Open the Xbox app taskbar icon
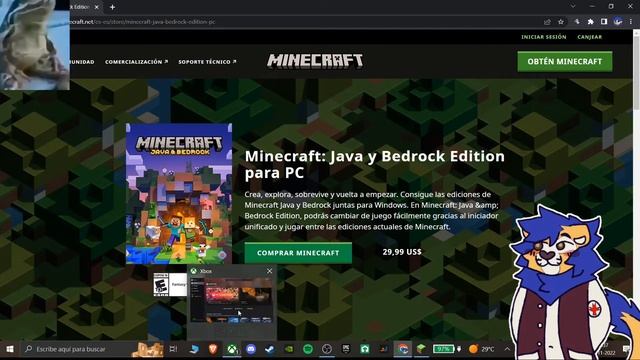Screen dimensions: 640x360 232,349
